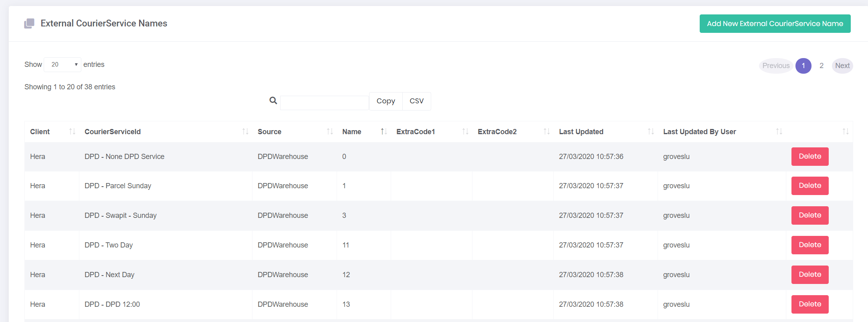Sort by ExtraCode1 column arrows

pyautogui.click(x=465, y=131)
